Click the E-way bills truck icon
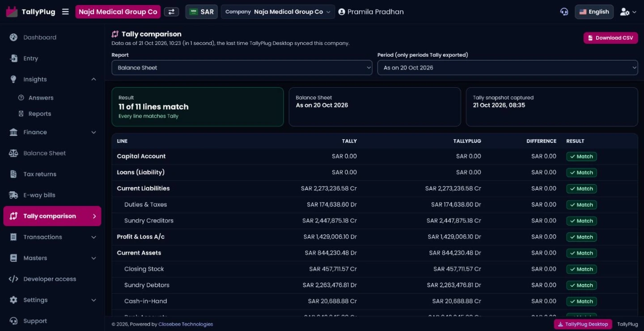644x331 pixels. pos(13,195)
